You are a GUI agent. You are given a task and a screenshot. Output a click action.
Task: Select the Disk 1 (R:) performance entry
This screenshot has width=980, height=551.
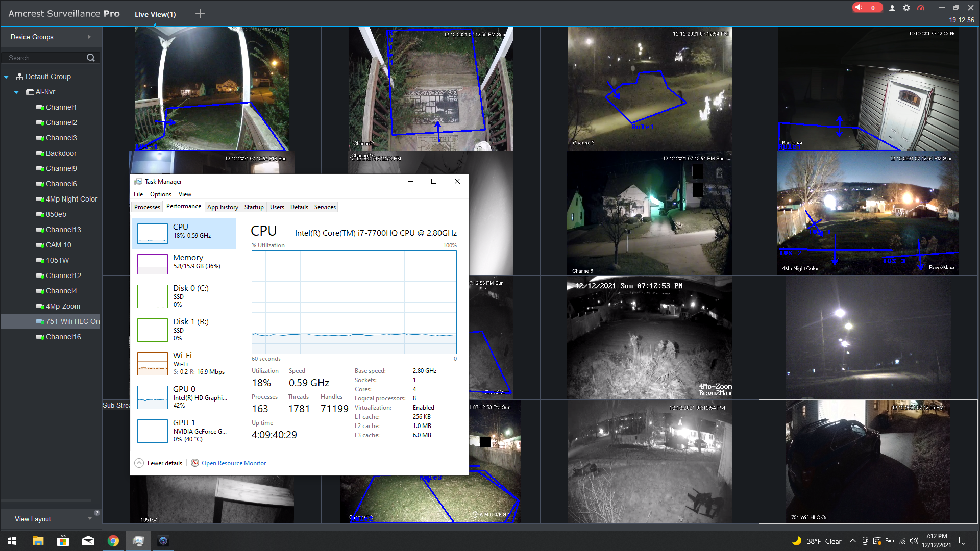[184, 330]
